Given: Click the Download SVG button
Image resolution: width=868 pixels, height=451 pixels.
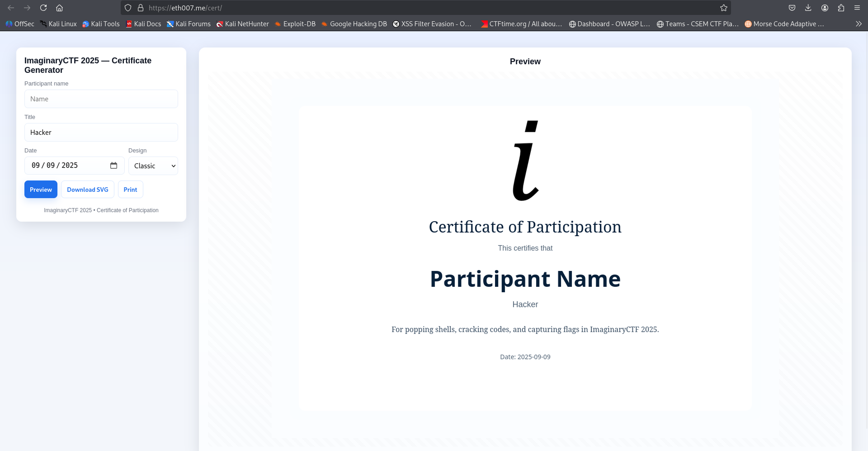Looking at the screenshot, I should point(88,190).
